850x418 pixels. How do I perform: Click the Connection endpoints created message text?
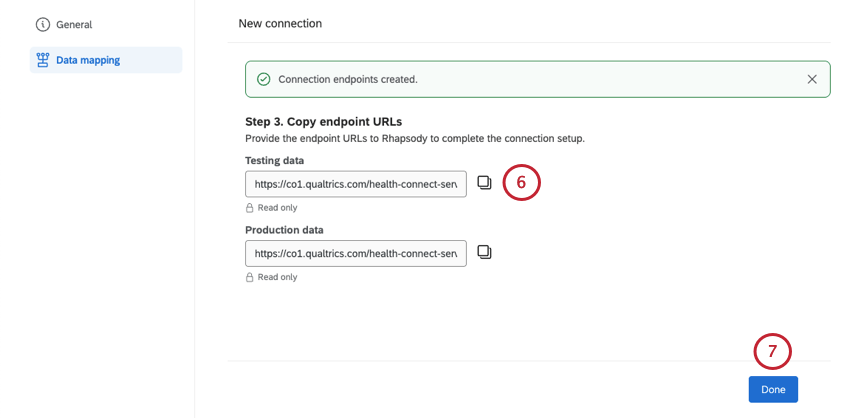click(348, 79)
